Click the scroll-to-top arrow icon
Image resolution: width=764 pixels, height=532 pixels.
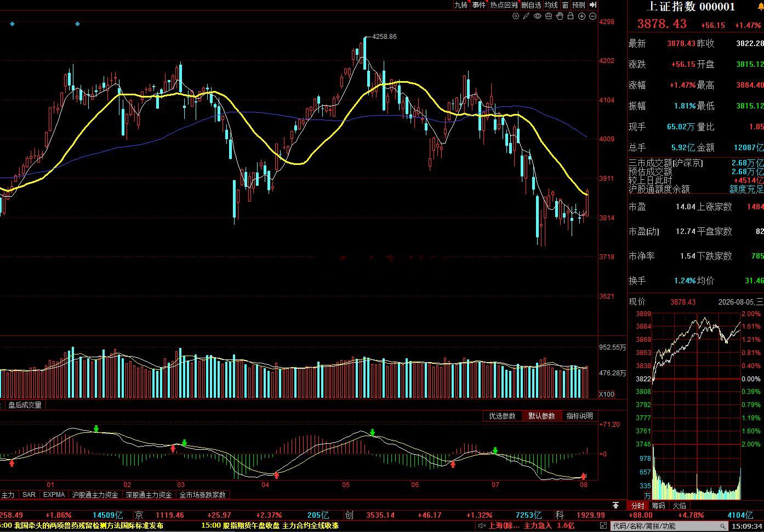[x=616, y=505]
